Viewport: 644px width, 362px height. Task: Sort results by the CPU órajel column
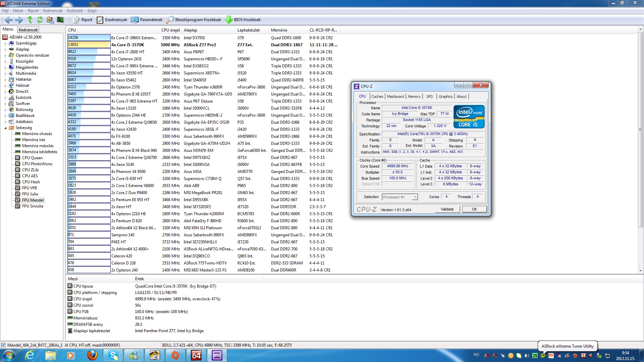[x=170, y=30]
